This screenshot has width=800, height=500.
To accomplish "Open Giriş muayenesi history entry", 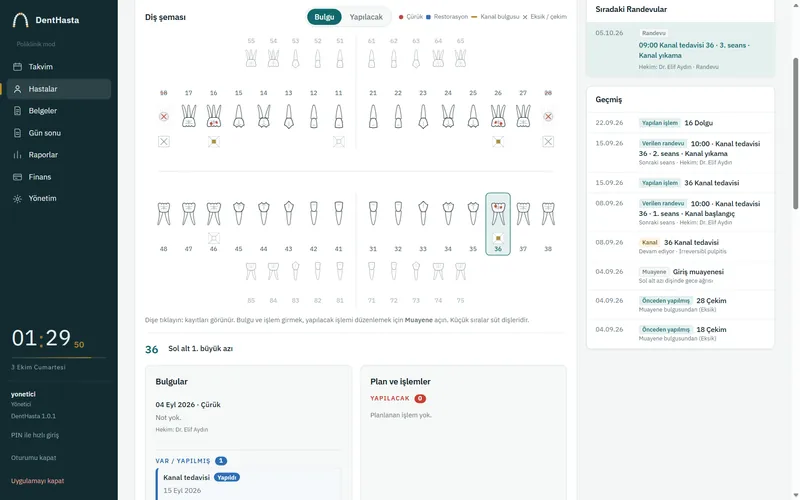I will click(x=680, y=276).
